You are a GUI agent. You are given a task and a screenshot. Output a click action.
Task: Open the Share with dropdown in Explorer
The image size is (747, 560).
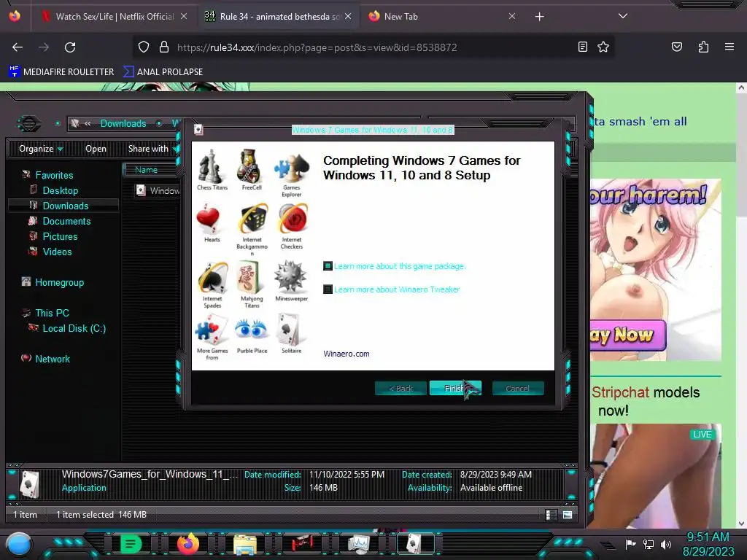coord(152,149)
